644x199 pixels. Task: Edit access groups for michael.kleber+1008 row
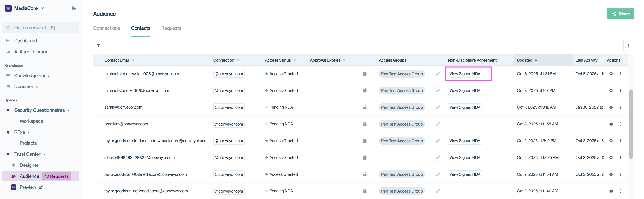click(x=438, y=90)
